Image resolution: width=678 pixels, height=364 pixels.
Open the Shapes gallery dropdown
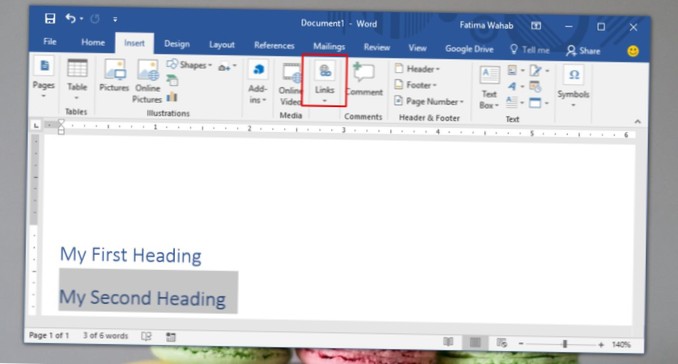click(189, 65)
